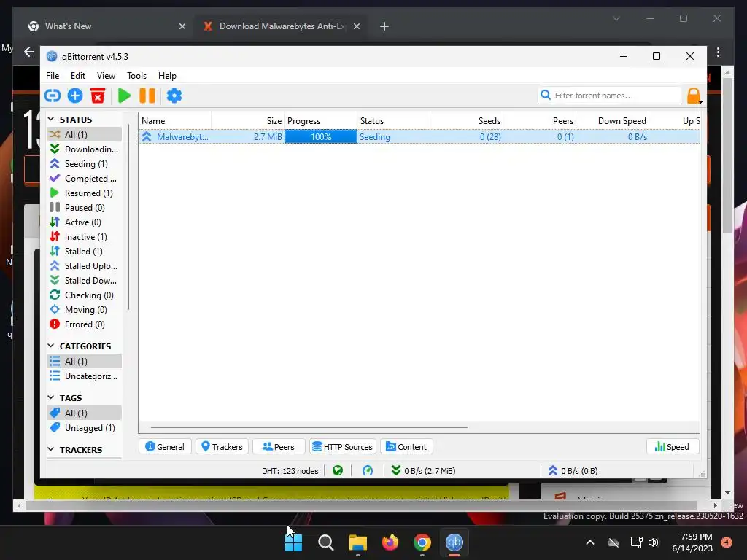This screenshot has width=747, height=560.
Task: Collapse the STATUS section
Action: (x=51, y=119)
